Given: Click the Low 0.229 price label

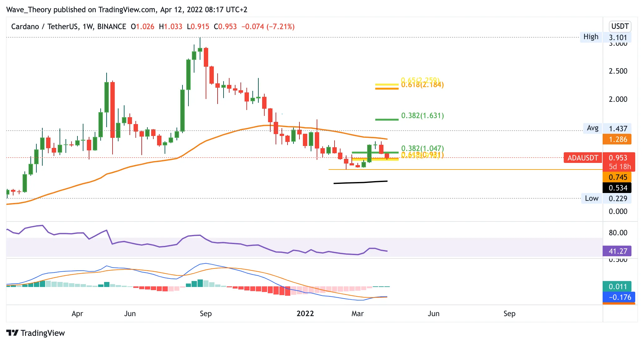Looking at the screenshot, I should coord(606,198).
